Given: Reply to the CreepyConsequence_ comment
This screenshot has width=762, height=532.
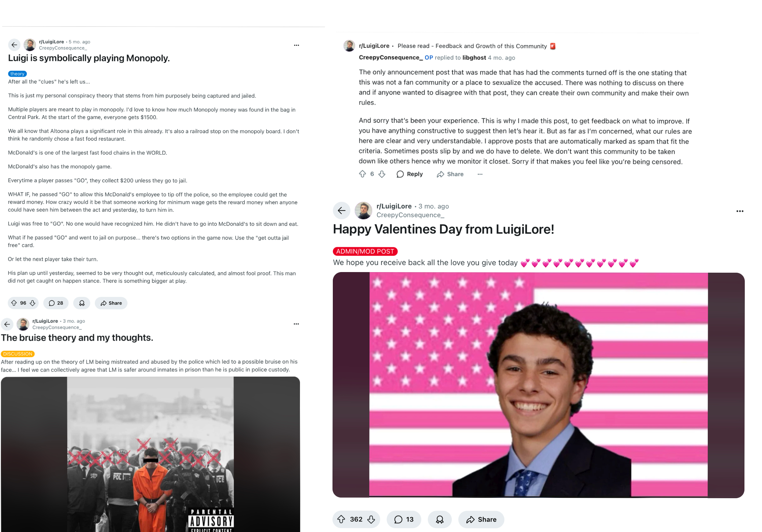Looking at the screenshot, I should [409, 174].
